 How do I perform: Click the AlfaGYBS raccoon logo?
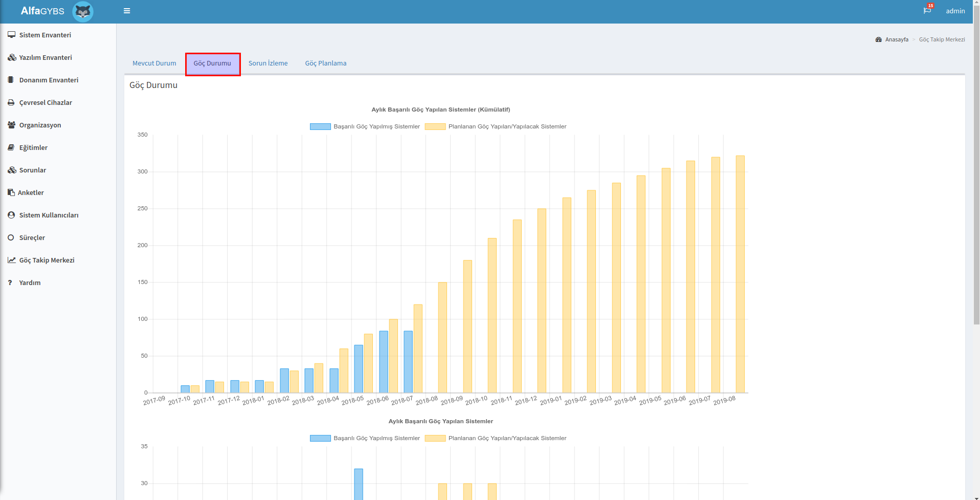83,11
